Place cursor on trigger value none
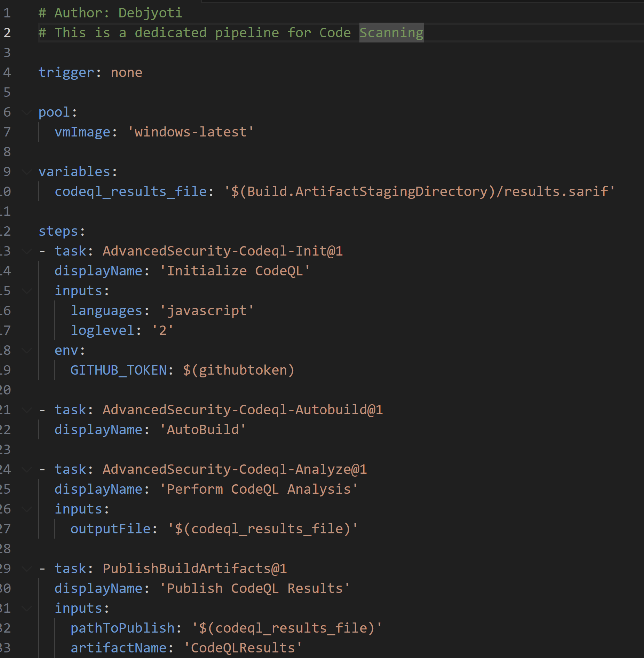The width and height of the screenshot is (644, 658). tap(126, 72)
